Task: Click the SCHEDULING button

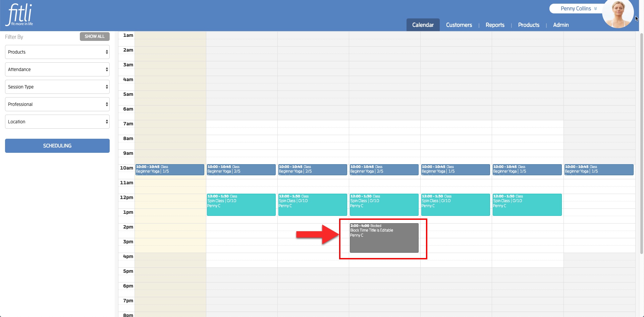Action: [57, 146]
